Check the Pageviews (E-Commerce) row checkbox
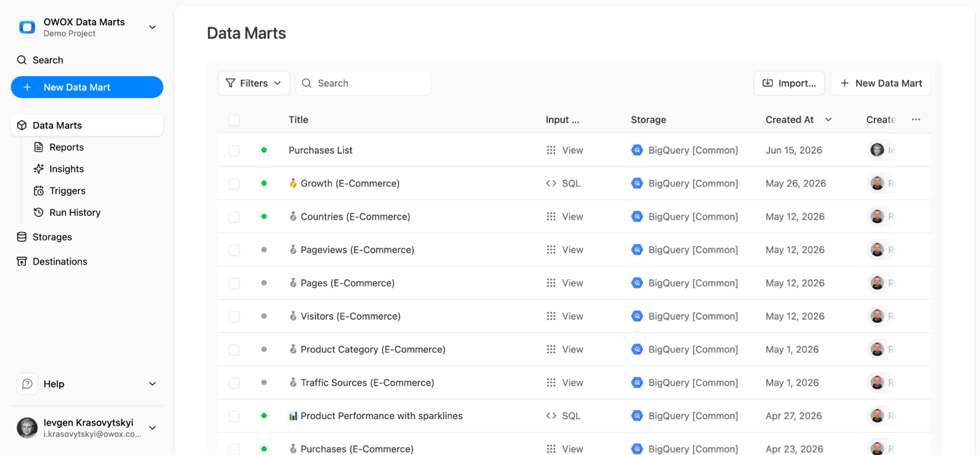The image size is (980, 455). coord(234,250)
